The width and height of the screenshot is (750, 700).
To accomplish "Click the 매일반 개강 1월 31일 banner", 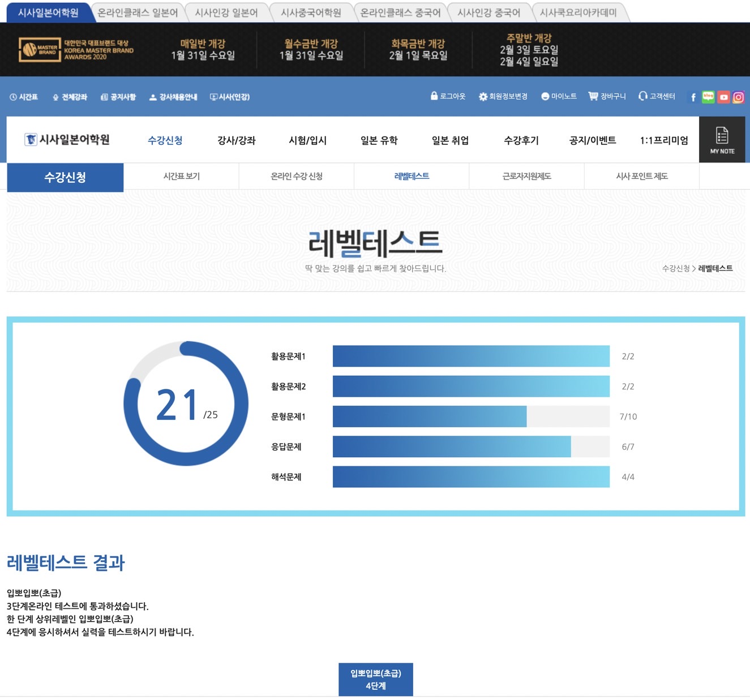I will (x=203, y=49).
